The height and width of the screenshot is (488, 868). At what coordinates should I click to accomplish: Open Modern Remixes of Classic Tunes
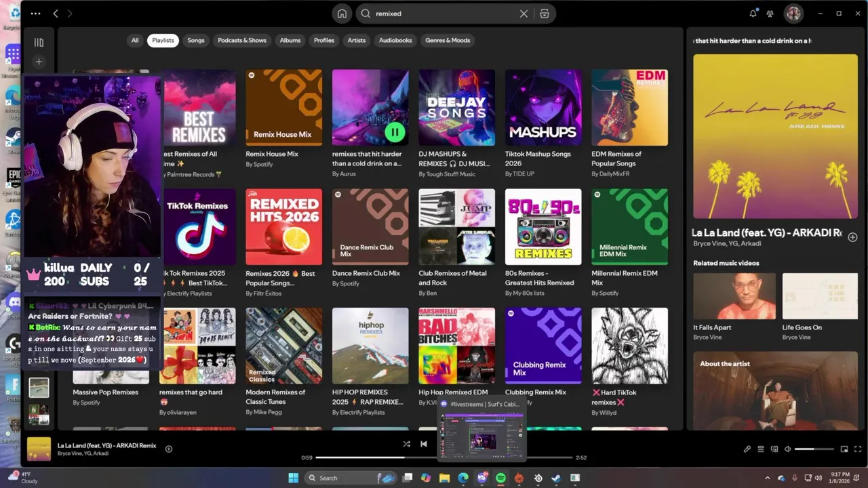click(x=284, y=346)
